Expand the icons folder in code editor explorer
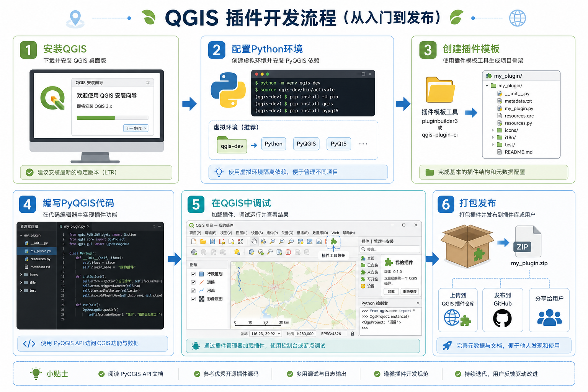Image resolution: width=588 pixels, height=392 pixels. (x=21, y=275)
